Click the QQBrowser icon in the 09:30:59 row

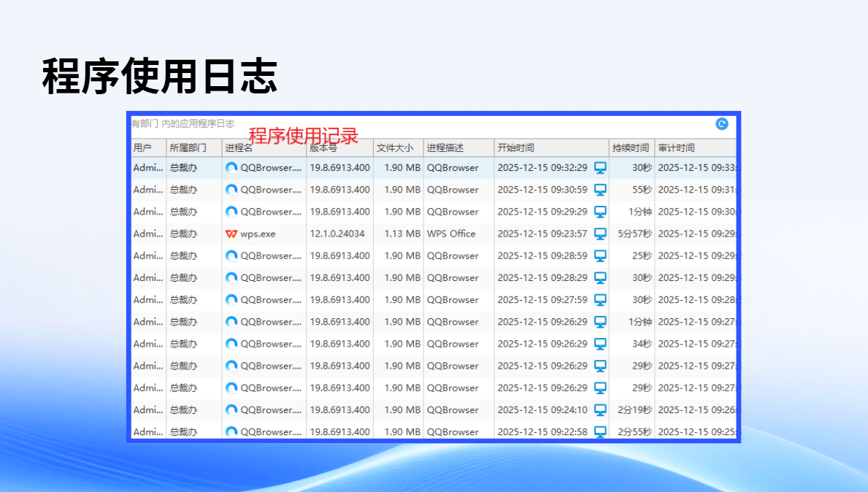231,190
